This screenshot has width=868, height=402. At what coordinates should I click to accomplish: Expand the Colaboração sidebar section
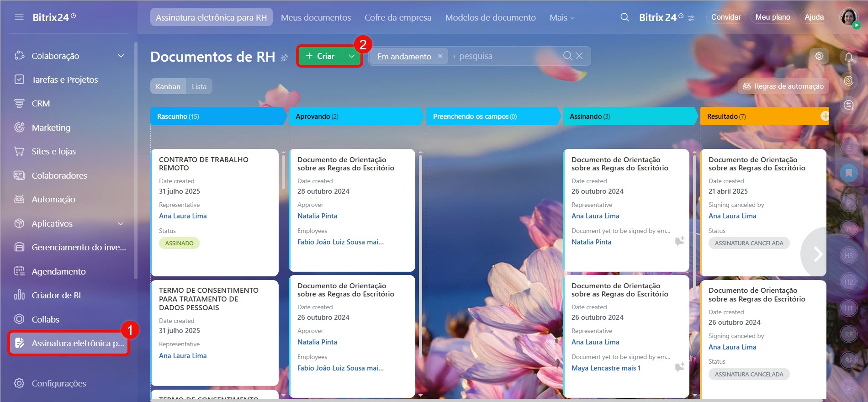(121, 56)
